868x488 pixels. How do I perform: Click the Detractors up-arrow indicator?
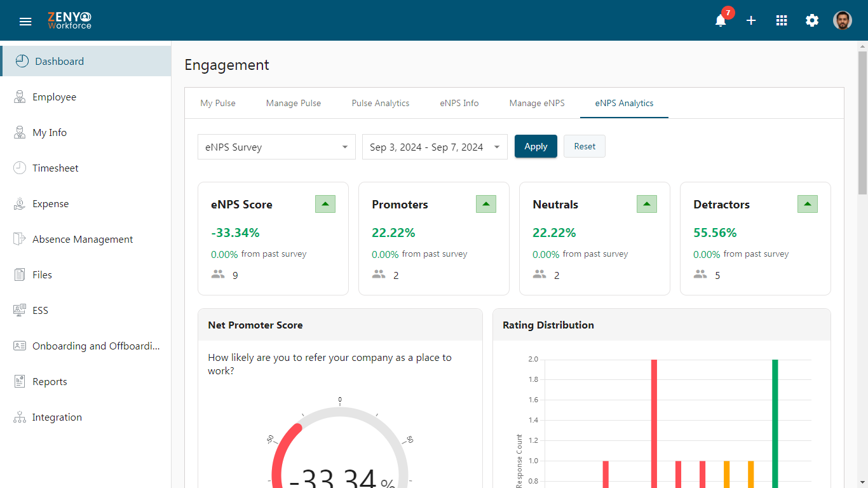pyautogui.click(x=808, y=204)
